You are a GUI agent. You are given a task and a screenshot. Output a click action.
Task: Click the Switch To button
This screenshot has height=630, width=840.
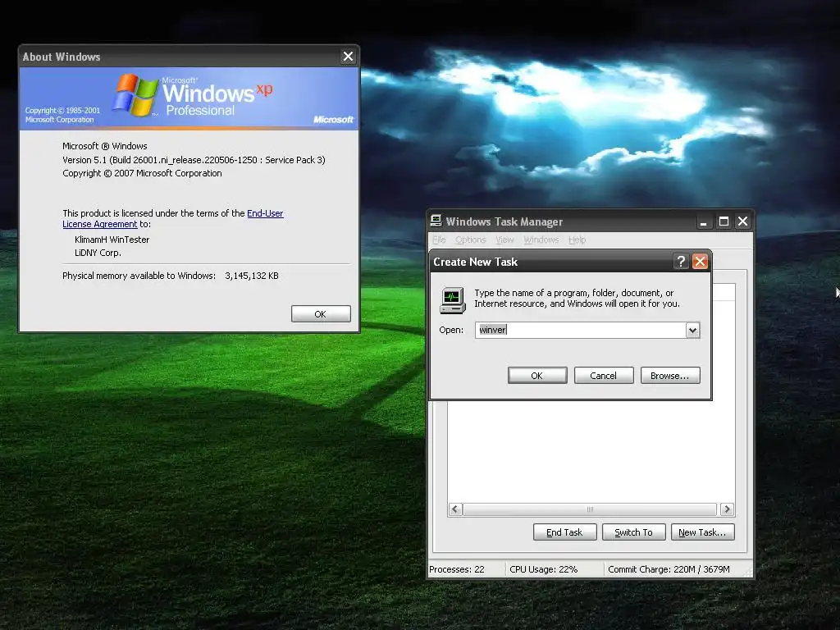pos(633,532)
